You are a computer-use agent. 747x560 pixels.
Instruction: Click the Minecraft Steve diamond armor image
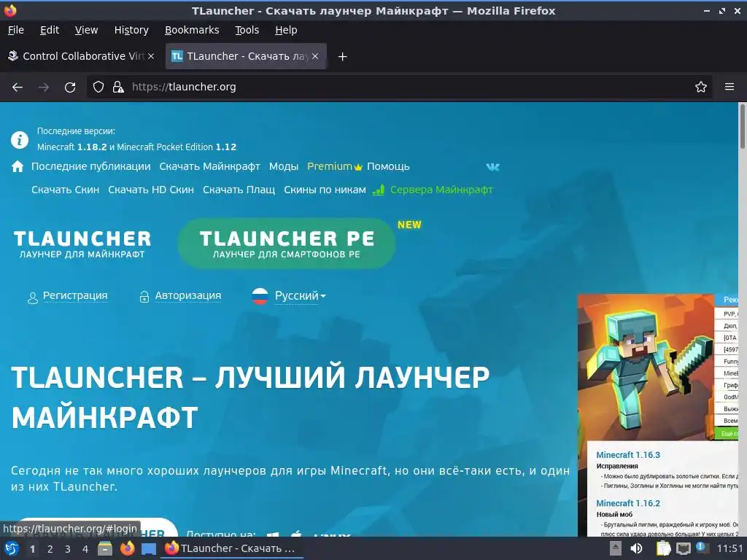pyautogui.click(x=646, y=367)
